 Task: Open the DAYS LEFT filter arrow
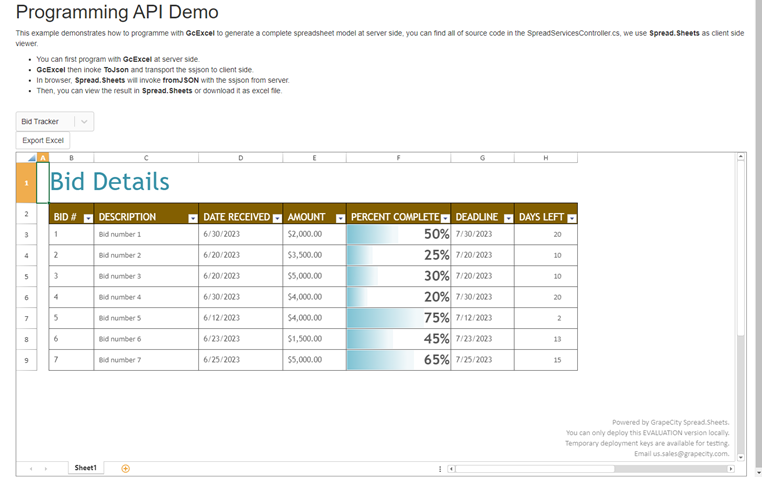(x=572, y=219)
